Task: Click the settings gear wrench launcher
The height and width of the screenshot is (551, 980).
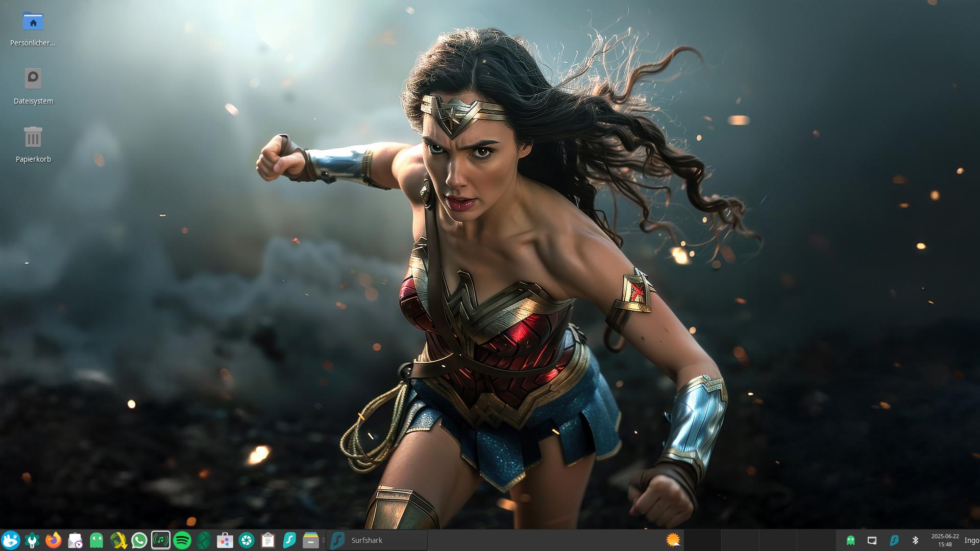Action: 32,540
